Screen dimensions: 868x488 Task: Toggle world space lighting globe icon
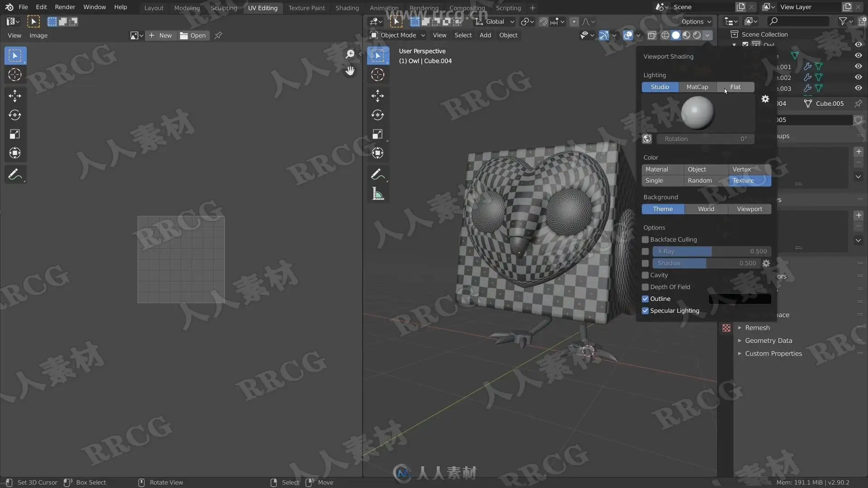coord(647,139)
